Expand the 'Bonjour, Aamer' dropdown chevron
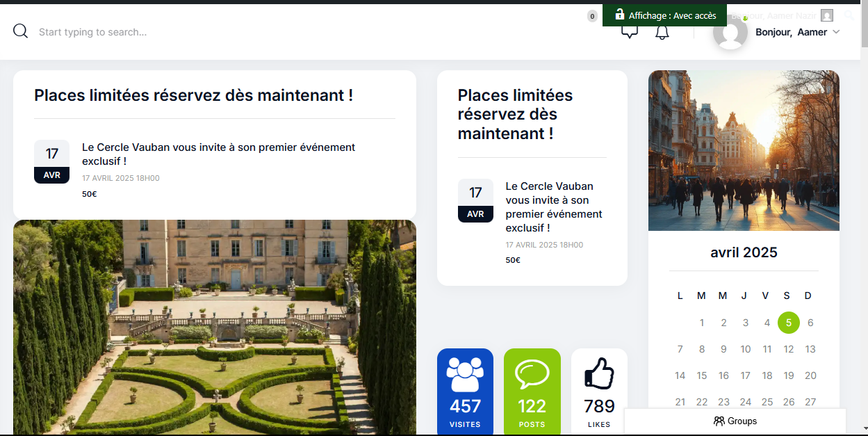The width and height of the screenshot is (868, 436). pyautogui.click(x=836, y=32)
